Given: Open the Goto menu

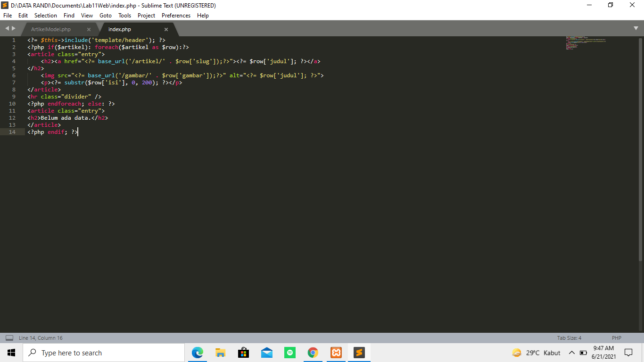Looking at the screenshot, I should coord(105,15).
